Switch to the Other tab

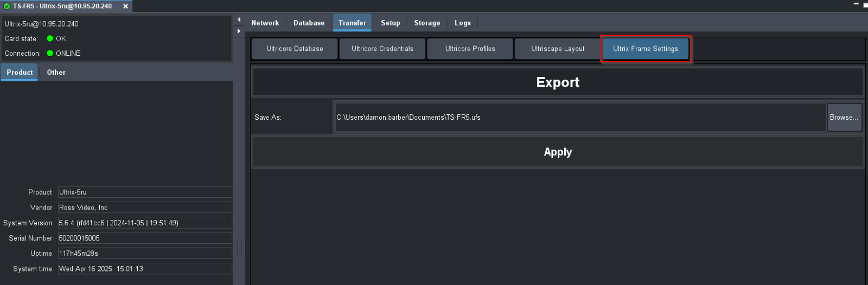[56, 73]
